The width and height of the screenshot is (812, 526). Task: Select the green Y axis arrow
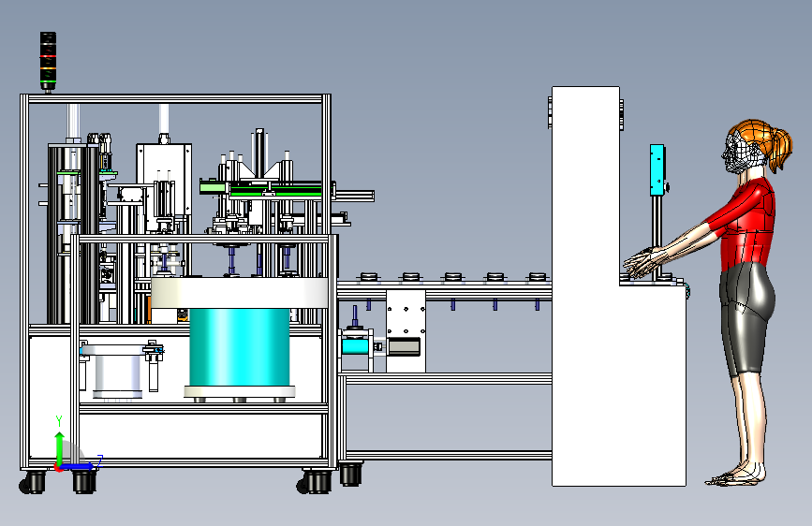[60, 447]
